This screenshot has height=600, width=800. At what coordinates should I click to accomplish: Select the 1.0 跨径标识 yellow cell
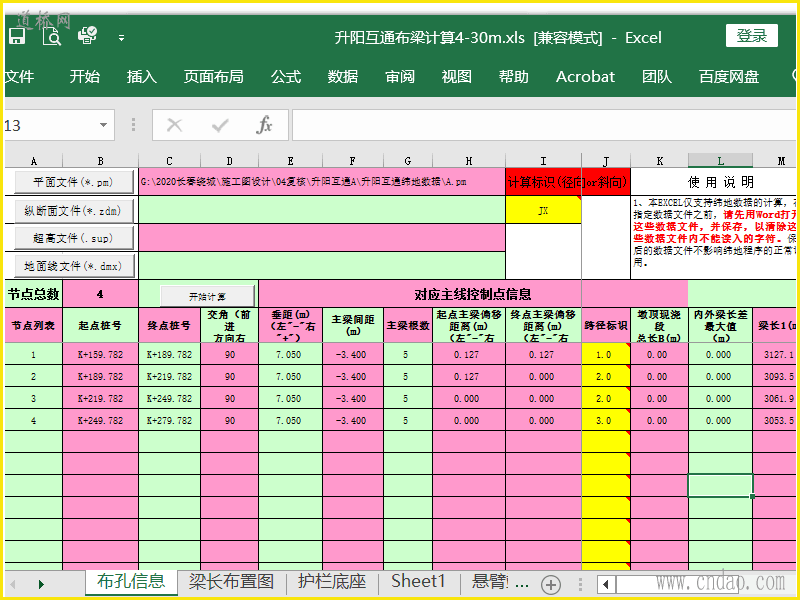click(x=606, y=355)
